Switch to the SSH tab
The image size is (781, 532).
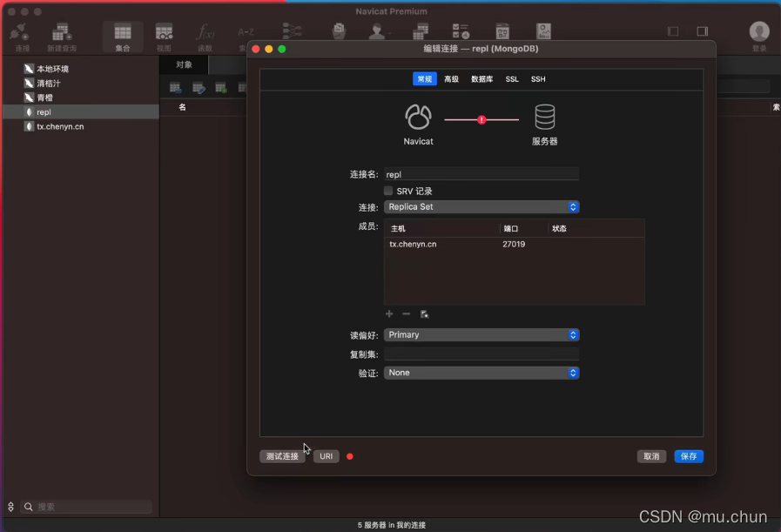pyautogui.click(x=538, y=78)
